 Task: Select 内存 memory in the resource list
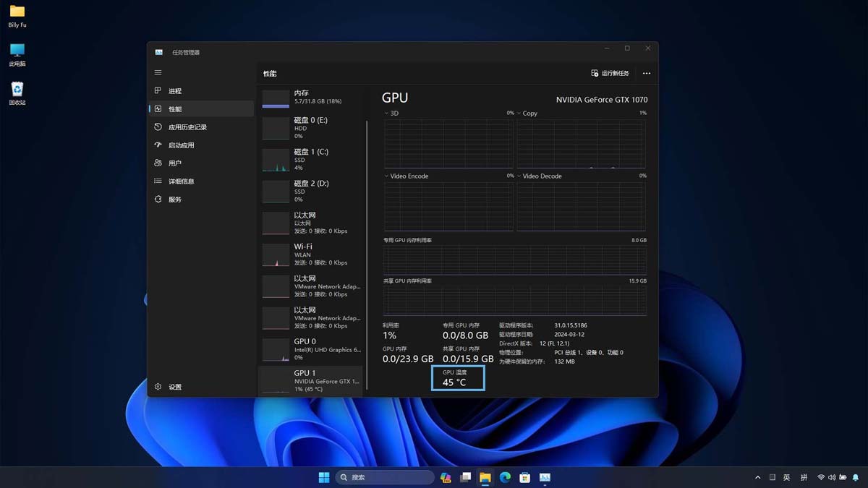(311, 98)
